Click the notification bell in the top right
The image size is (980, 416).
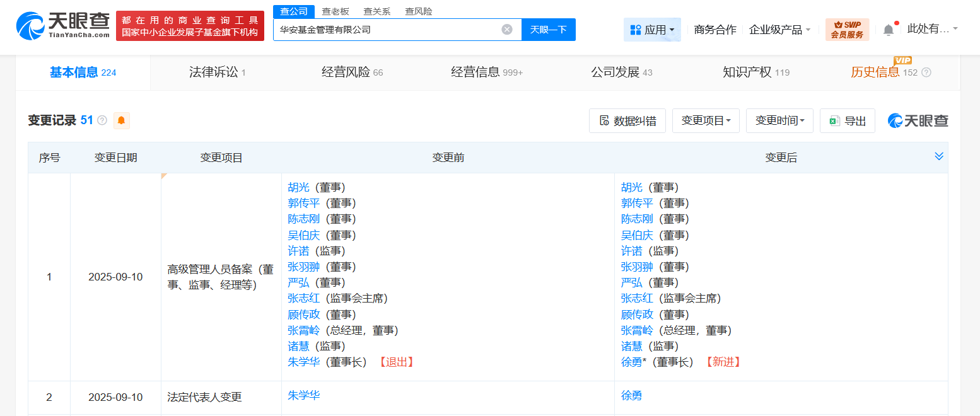[x=889, y=29]
